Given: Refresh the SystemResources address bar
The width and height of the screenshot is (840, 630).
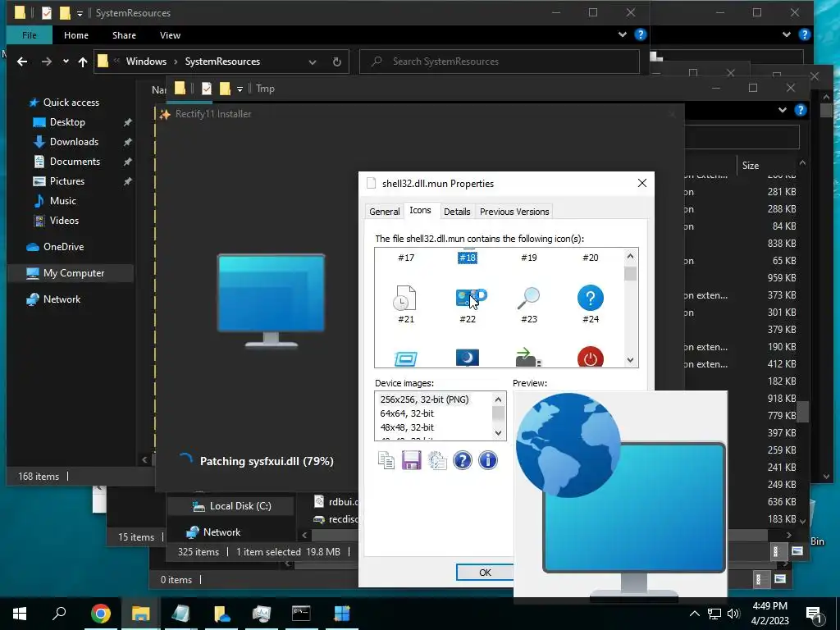Looking at the screenshot, I should click(337, 62).
